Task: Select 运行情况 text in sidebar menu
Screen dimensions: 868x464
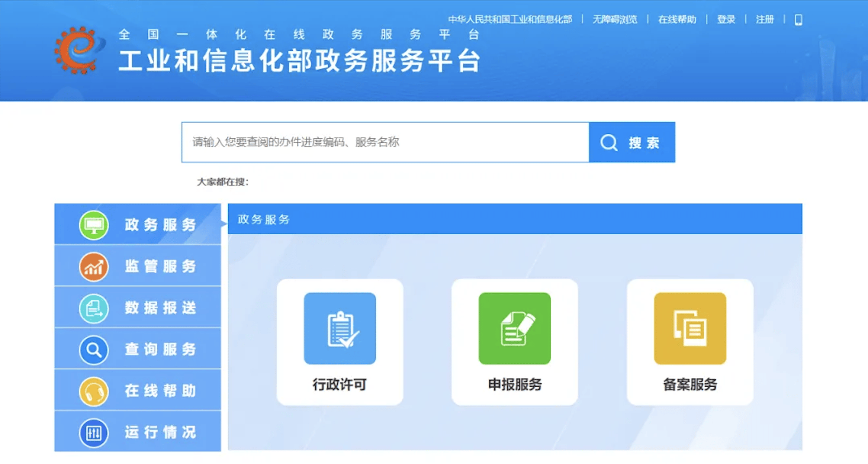Action: pyautogui.click(x=160, y=432)
